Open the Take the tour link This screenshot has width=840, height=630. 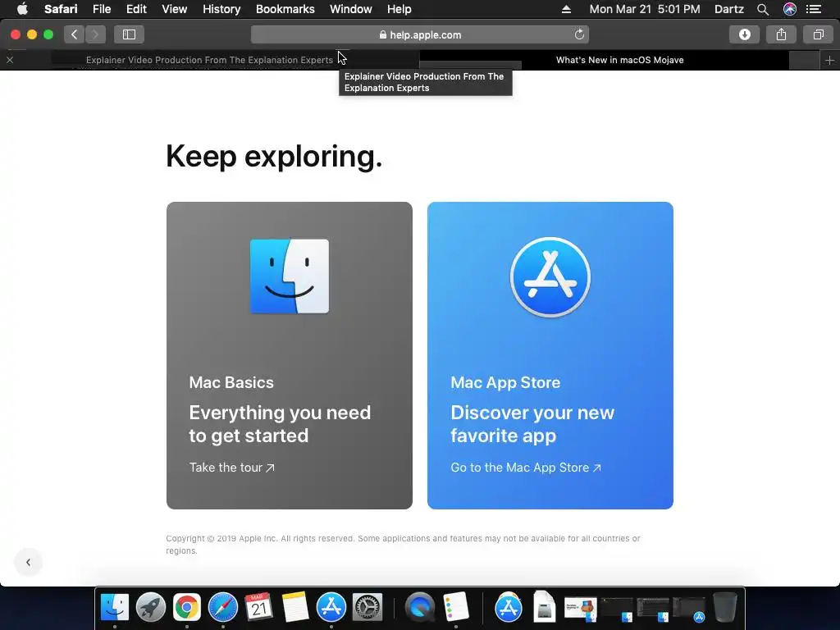point(231,468)
